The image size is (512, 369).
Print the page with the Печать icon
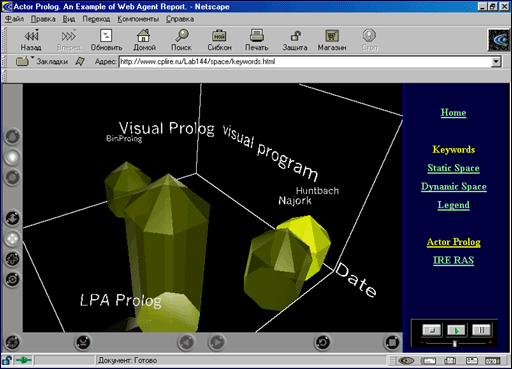tap(257, 35)
